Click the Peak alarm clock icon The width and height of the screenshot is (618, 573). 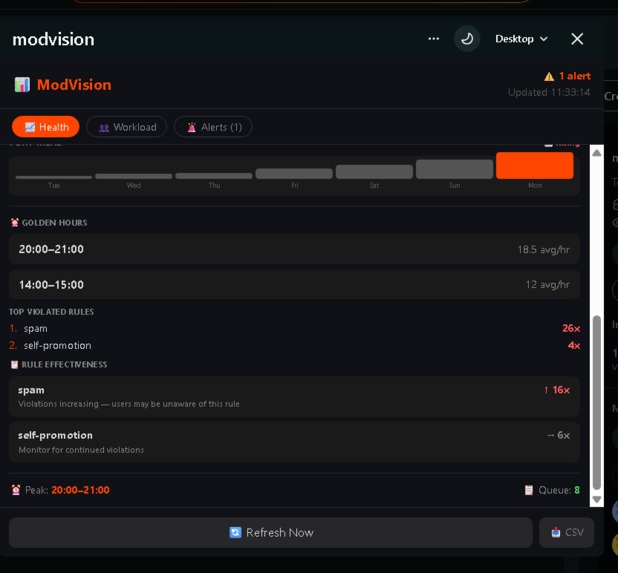[x=16, y=490]
